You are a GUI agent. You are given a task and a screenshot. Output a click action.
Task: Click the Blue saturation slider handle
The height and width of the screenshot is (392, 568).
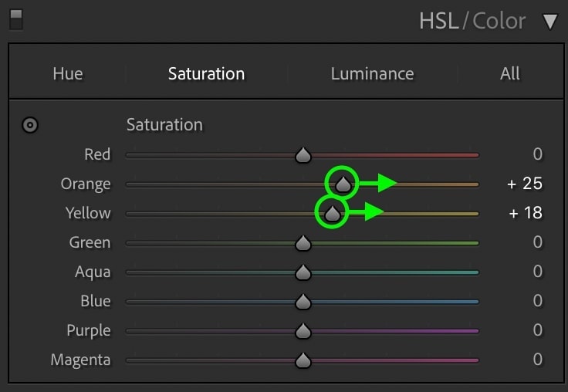[x=303, y=302]
